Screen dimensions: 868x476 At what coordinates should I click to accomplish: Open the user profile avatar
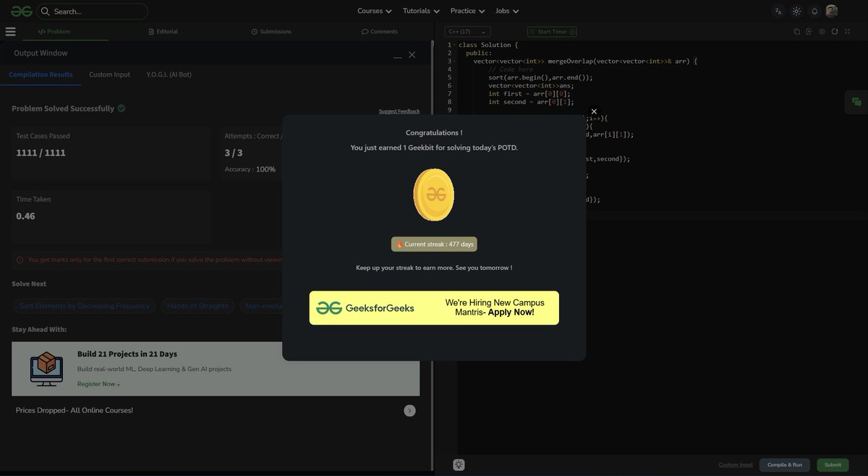[832, 11]
